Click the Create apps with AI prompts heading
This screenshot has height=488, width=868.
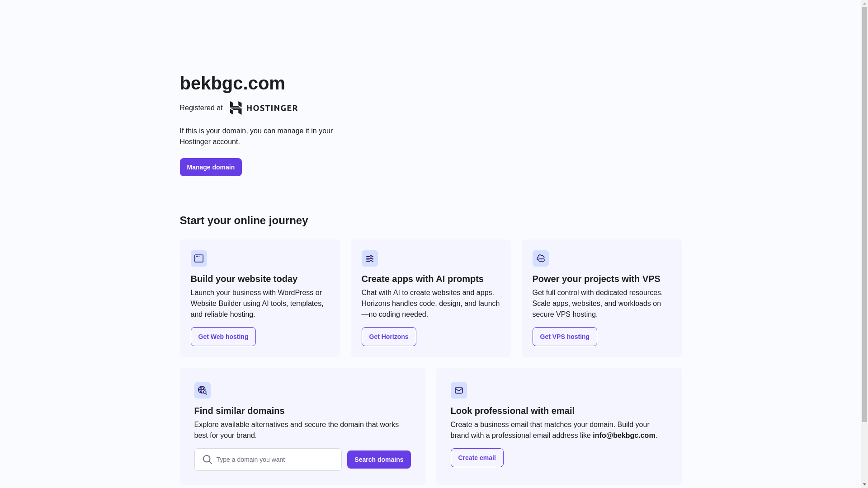422,279
